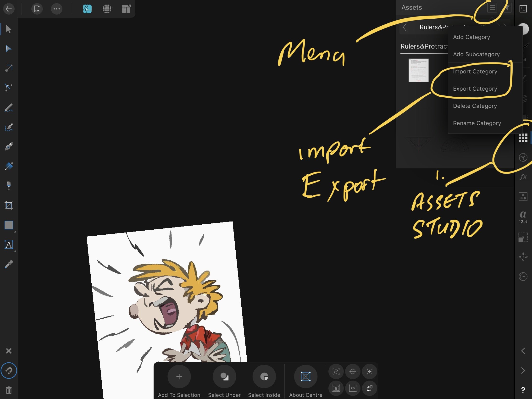The image size is (532, 399).
Task: Select the Vector Crop tool
Action: 9,205
